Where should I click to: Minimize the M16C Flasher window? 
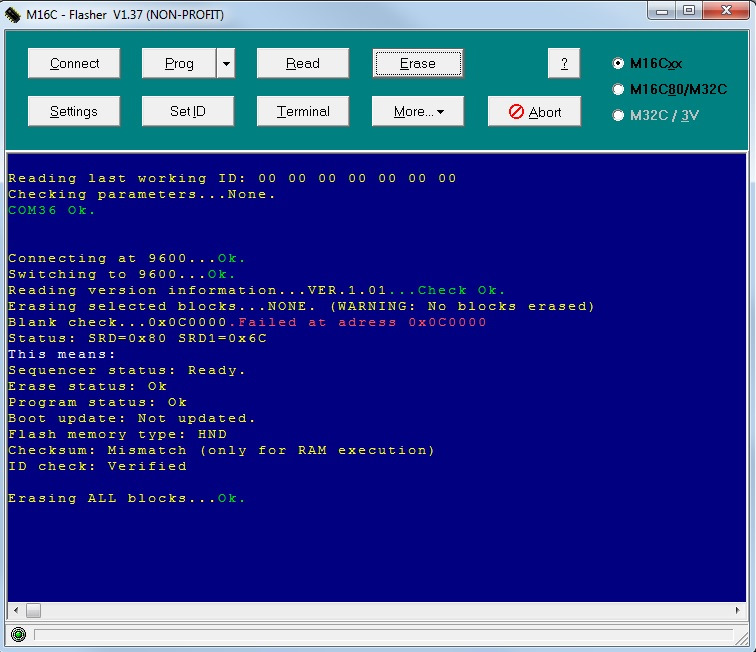click(662, 11)
